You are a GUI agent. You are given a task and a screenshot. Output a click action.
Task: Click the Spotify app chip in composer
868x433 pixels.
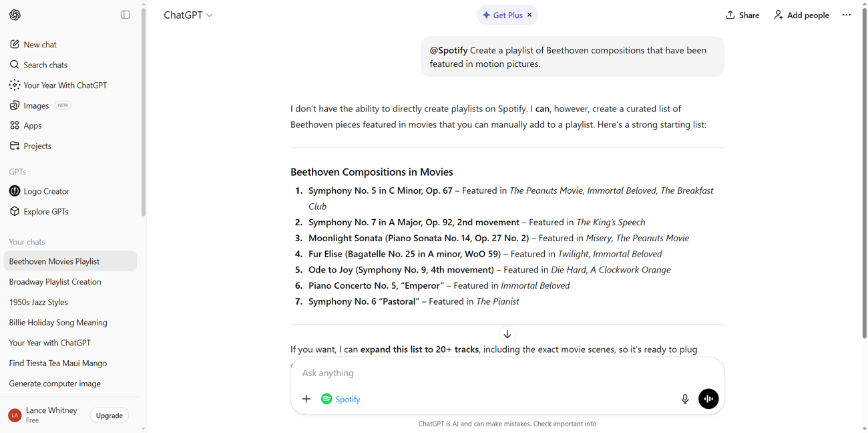[x=341, y=399]
